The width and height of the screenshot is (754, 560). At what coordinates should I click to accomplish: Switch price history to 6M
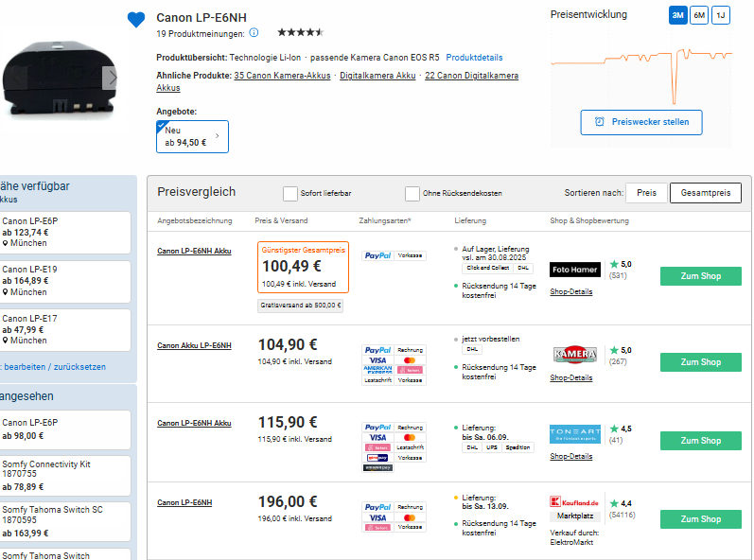pyautogui.click(x=698, y=15)
